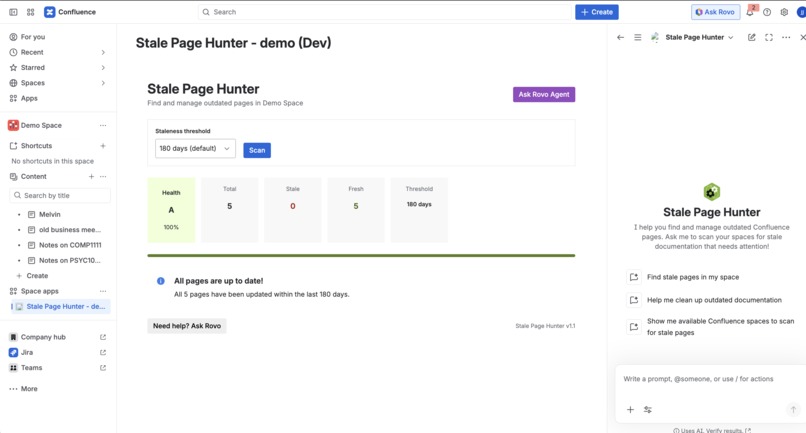The image size is (806, 433).
Task: Click Need help? Ask Rovo button
Action: pos(187,326)
